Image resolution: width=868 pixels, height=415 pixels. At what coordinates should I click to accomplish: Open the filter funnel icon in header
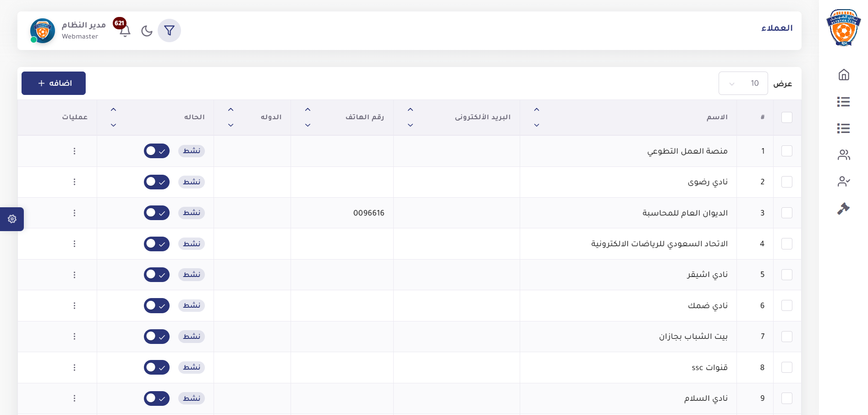(x=169, y=31)
